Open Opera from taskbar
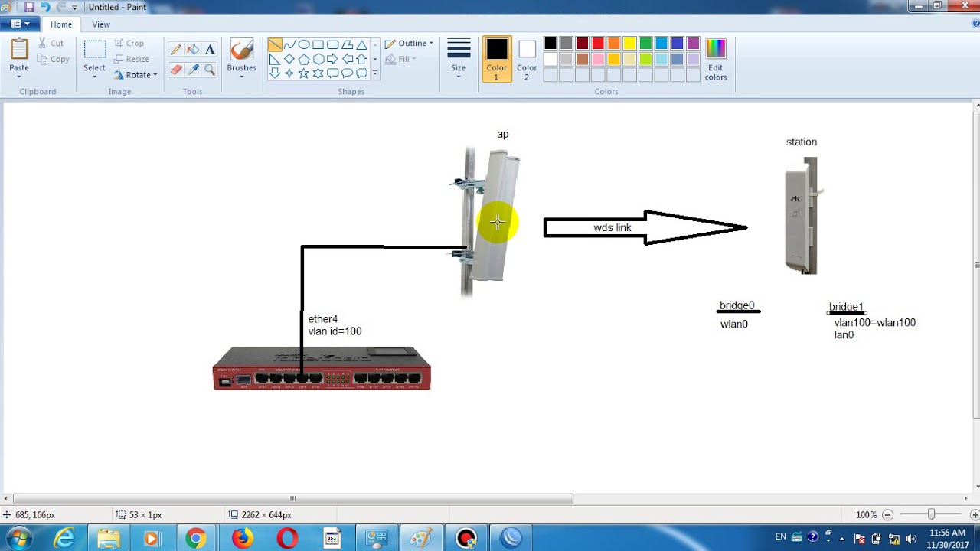The width and height of the screenshot is (980, 551). point(287,539)
